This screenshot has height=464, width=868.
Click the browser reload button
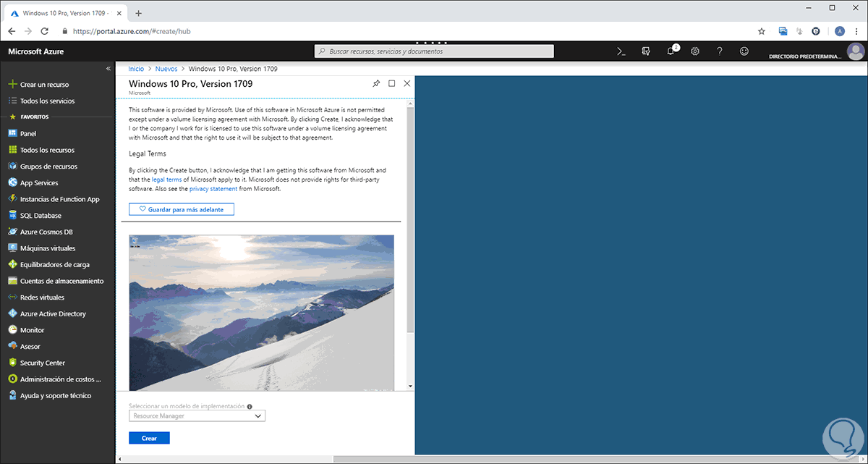tap(45, 31)
